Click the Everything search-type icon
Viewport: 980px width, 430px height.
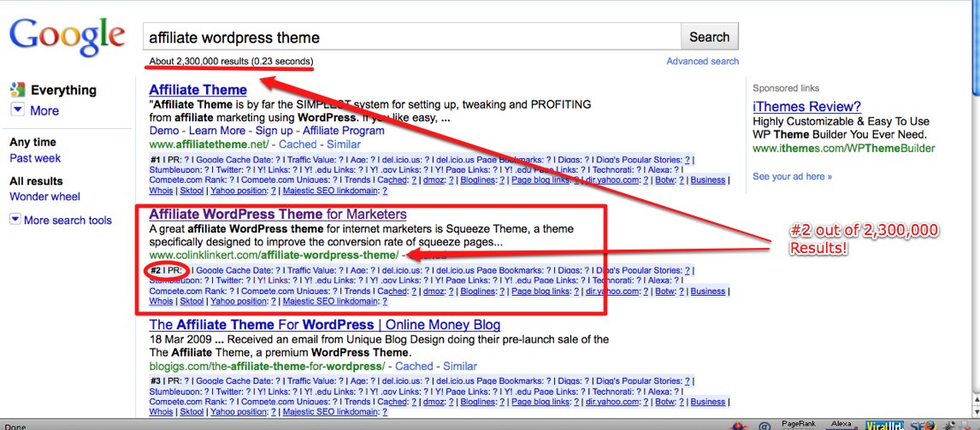pos(19,90)
